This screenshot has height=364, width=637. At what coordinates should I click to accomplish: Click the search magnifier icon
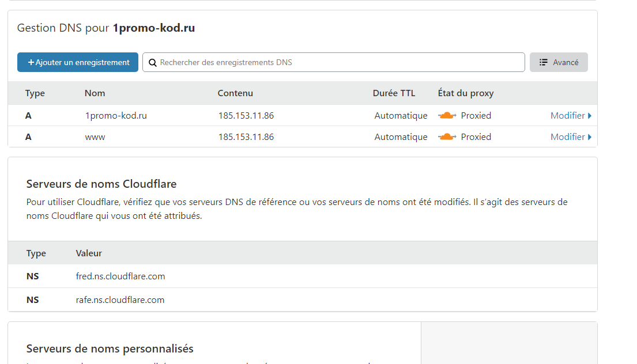[x=153, y=62]
